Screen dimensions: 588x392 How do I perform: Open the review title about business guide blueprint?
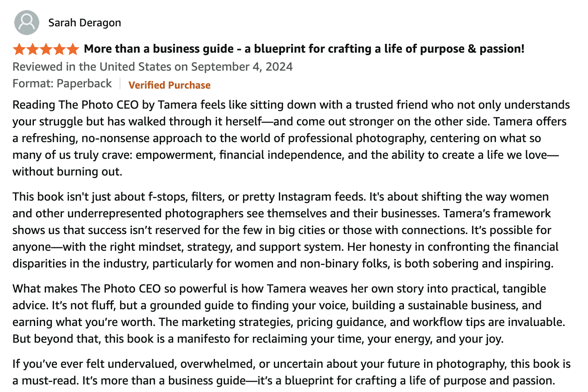pos(304,49)
